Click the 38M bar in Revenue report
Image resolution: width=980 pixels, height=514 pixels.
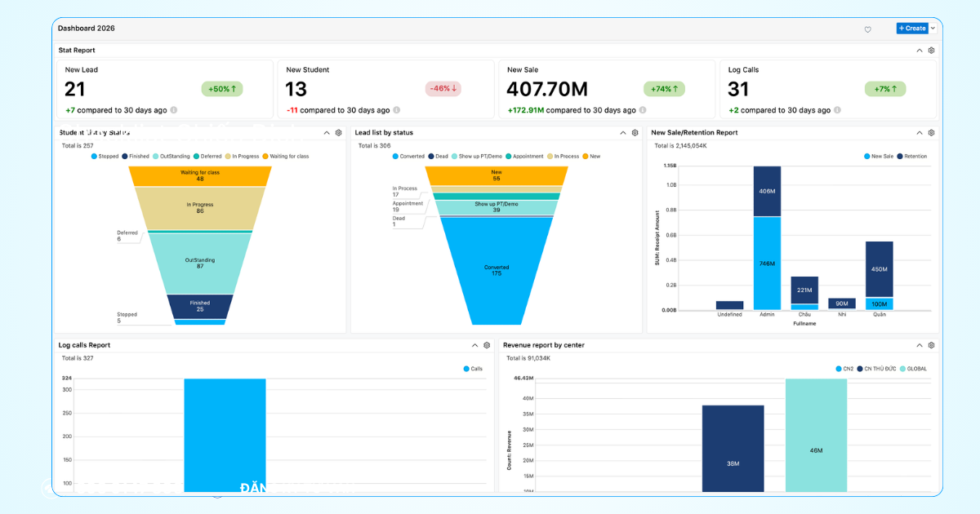(733, 449)
